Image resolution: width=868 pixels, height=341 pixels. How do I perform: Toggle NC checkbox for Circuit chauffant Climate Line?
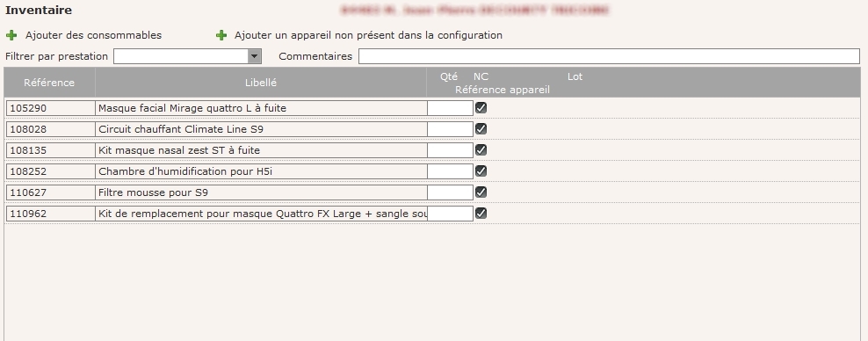[x=481, y=129]
